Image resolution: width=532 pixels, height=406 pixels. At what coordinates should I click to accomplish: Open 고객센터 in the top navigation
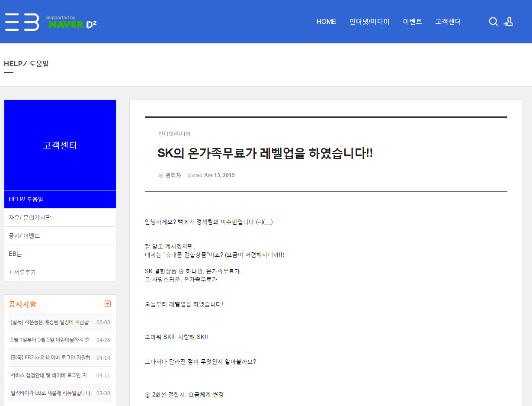pyautogui.click(x=448, y=22)
